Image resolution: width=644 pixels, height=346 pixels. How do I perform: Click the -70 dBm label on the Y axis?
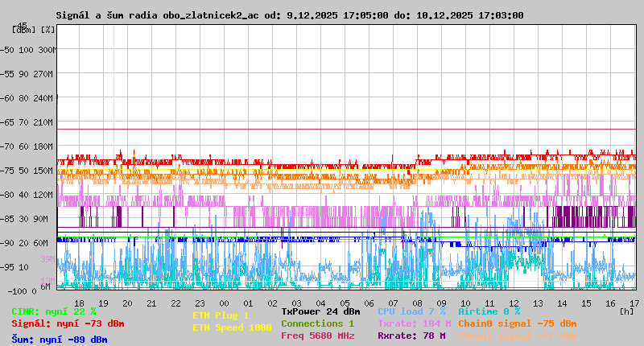tap(9, 146)
